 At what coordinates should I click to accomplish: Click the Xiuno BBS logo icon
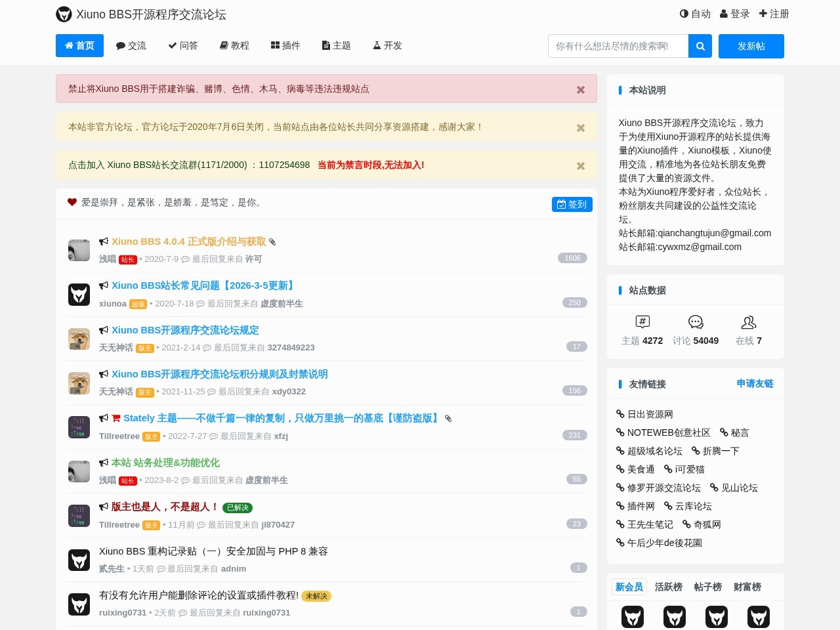click(64, 14)
